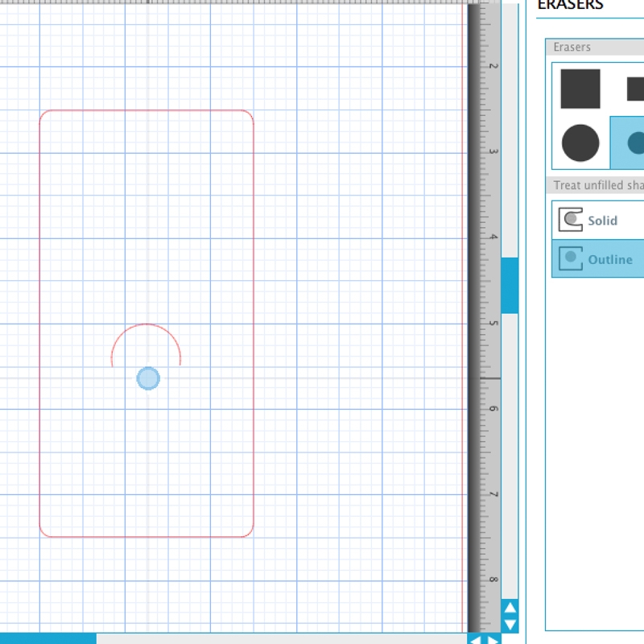Select the large round eraser
The image size is (644, 644).
[x=580, y=143]
